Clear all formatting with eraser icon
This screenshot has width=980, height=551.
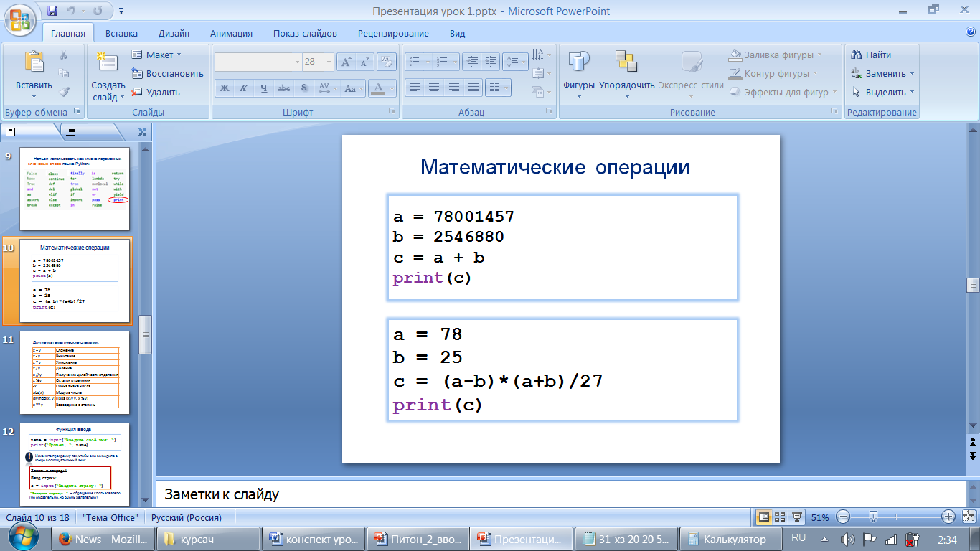pos(387,62)
